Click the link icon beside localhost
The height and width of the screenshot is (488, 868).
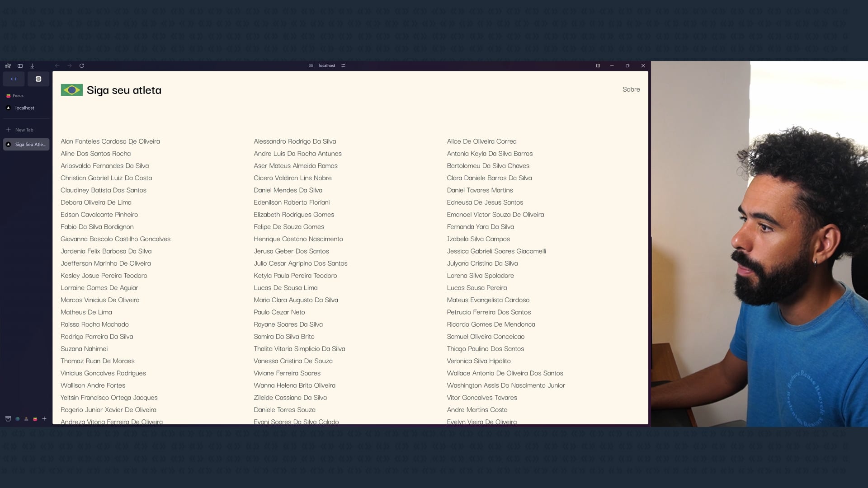[x=311, y=66]
